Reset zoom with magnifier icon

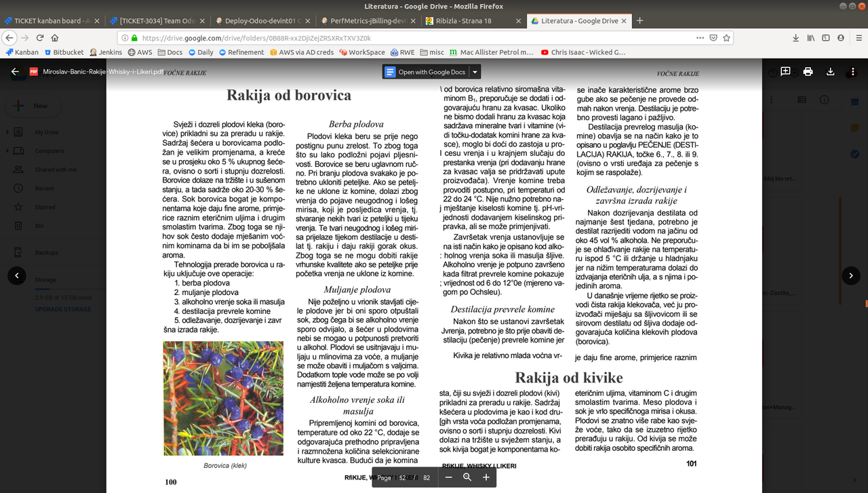tap(467, 477)
